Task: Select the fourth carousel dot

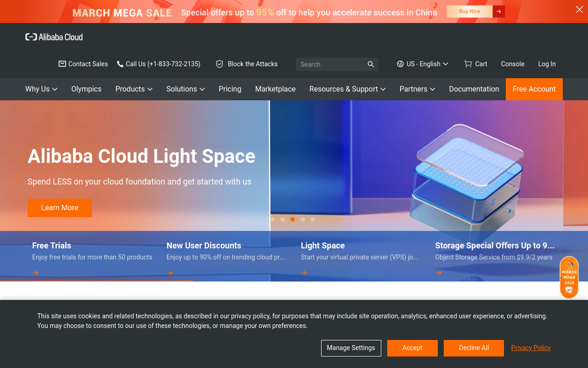Action: pyautogui.click(x=303, y=219)
